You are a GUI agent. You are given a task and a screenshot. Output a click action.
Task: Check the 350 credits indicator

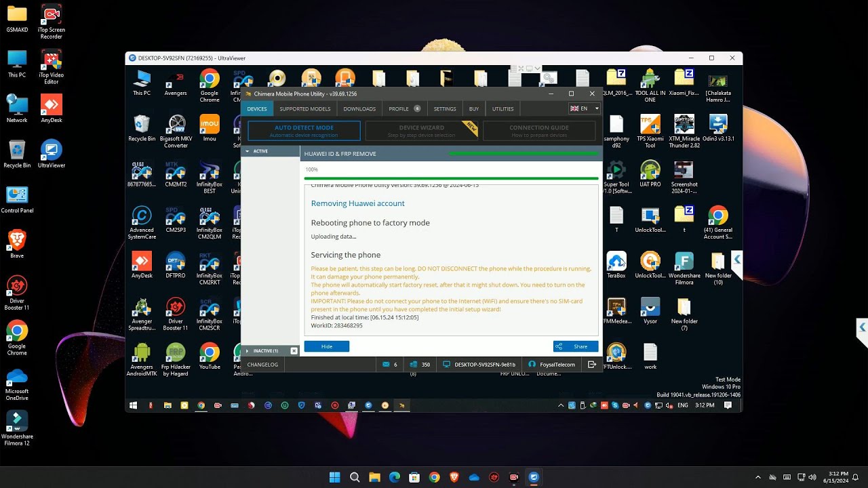coord(420,365)
